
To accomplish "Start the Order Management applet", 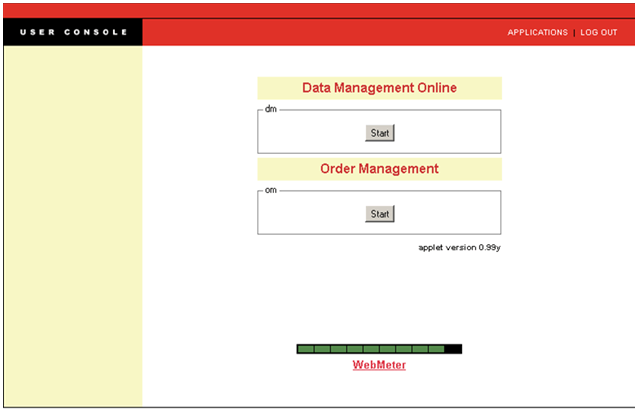I will pos(380,214).
